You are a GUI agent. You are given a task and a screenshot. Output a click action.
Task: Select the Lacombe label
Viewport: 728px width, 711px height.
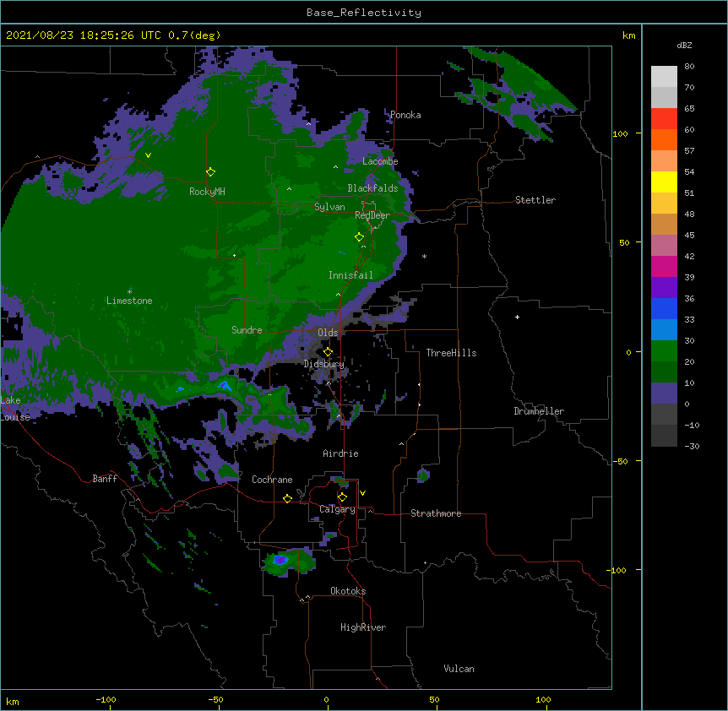(x=380, y=161)
